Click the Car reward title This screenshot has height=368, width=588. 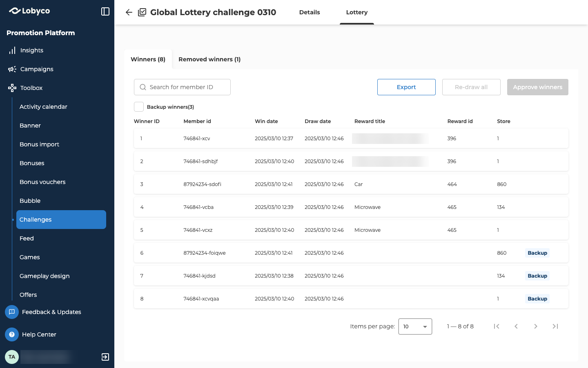pos(359,184)
